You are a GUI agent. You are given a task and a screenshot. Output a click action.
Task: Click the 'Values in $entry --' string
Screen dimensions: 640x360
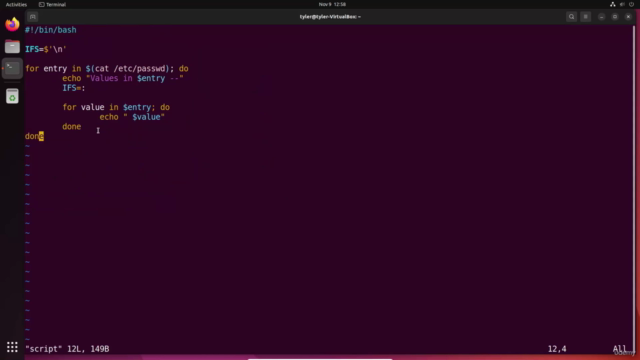[135, 78]
